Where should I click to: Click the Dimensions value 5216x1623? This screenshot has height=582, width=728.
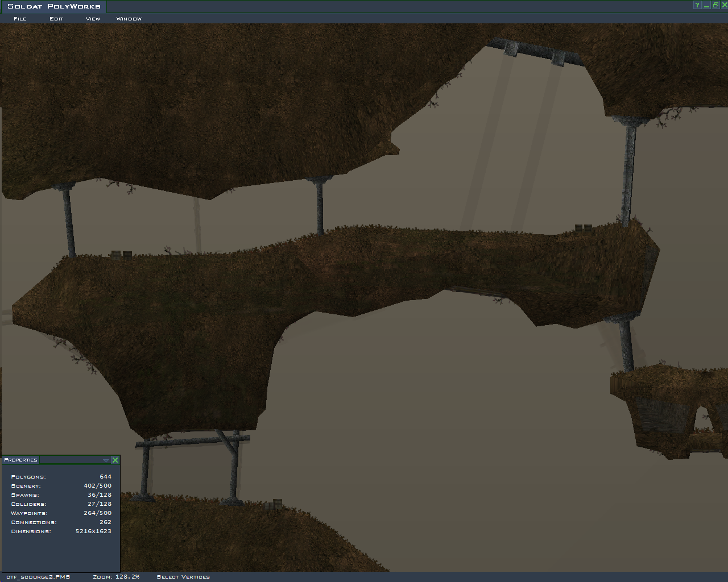(93, 531)
